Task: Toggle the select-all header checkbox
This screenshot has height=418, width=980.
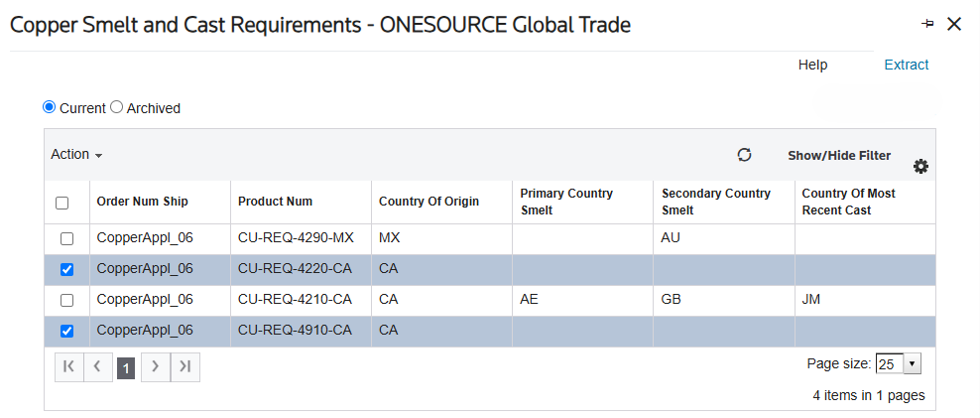Action: (61, 203)
